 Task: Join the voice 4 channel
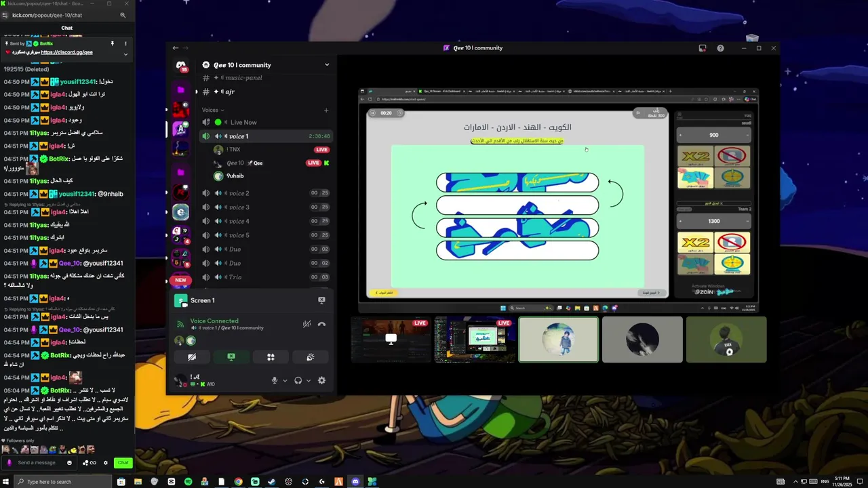point(266,221)
